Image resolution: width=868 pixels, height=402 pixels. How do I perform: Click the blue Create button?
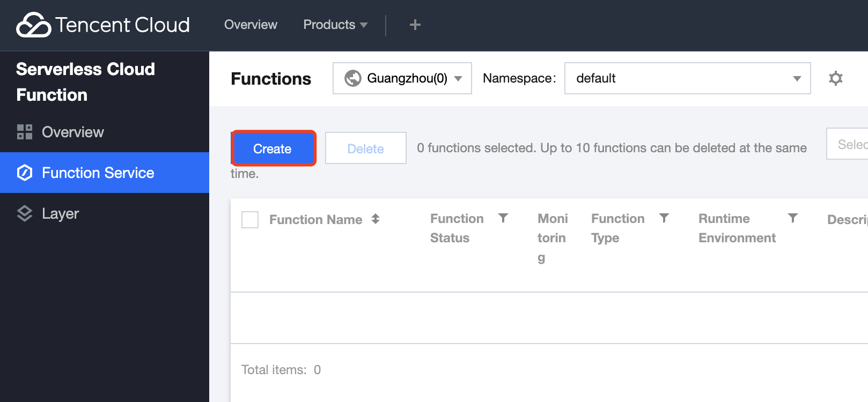(x=273, y=148)
